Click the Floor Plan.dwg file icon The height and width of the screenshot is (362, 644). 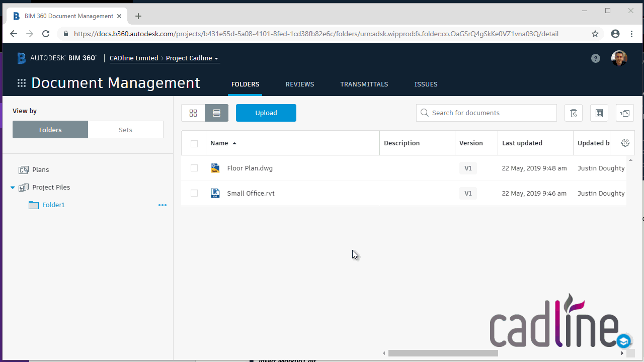click(x=215, y=168)
